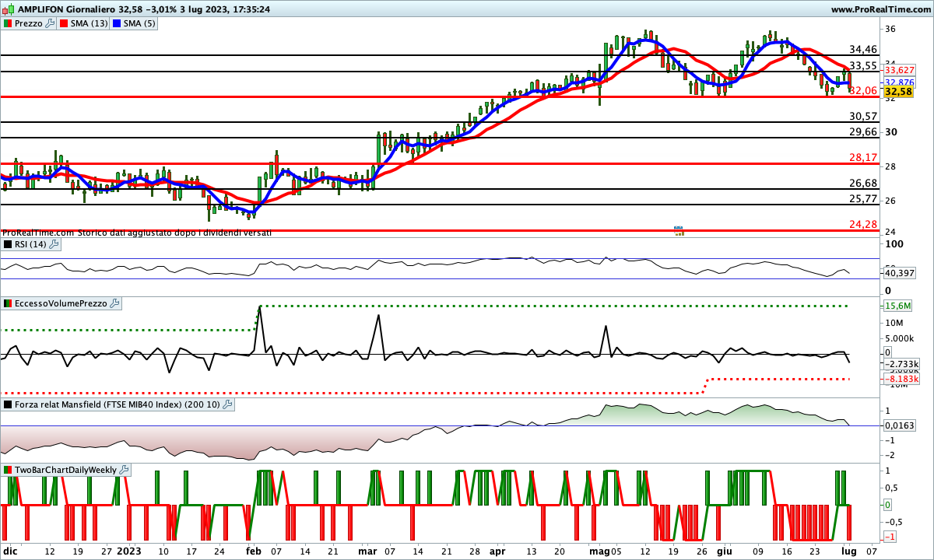Click the black RSI (14) color swatch
This screenshot has width=934, height=560.
pyautogui.click(x=9, y=244)
